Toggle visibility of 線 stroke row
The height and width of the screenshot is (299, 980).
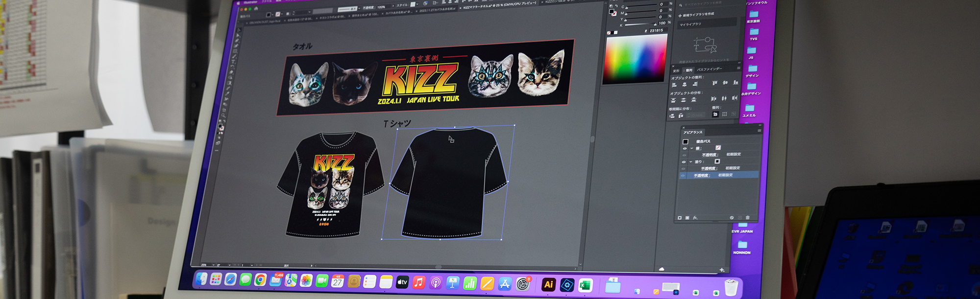685,148
